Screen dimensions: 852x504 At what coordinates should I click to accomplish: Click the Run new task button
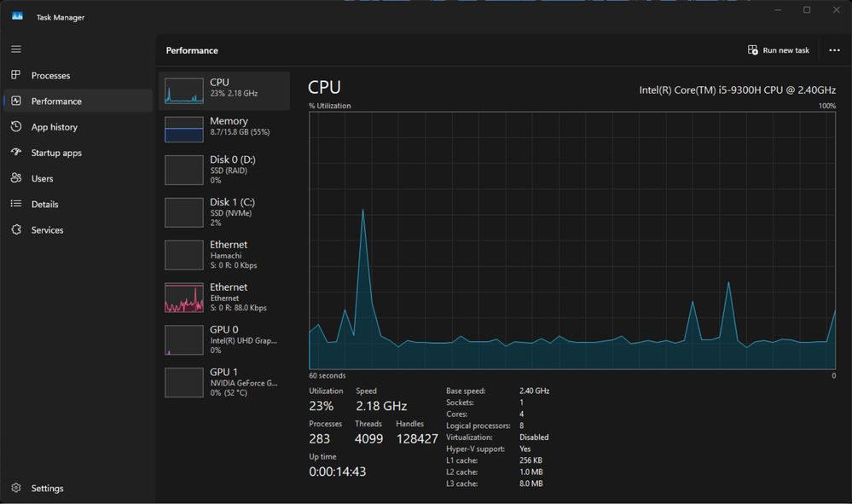[779, 50]
